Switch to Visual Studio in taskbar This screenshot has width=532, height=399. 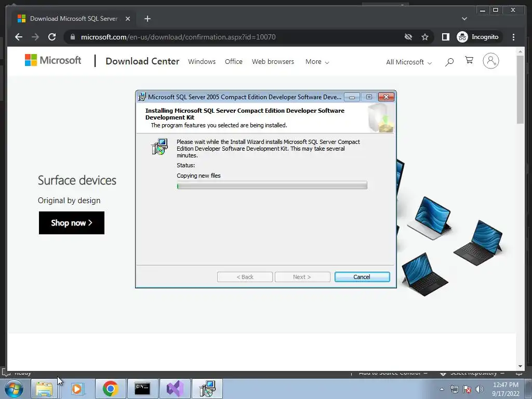[175, 389]
